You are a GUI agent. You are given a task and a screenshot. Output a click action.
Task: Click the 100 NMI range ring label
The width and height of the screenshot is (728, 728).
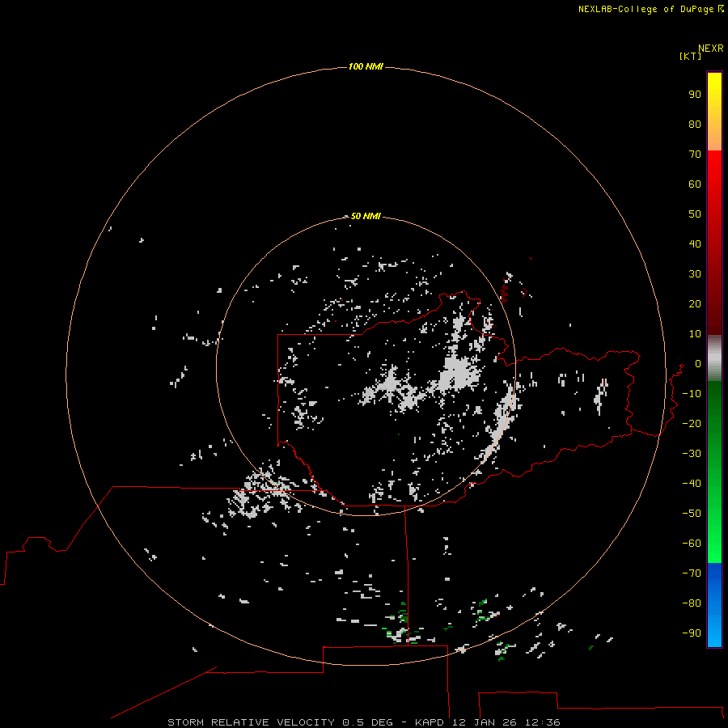click(366, 66)
